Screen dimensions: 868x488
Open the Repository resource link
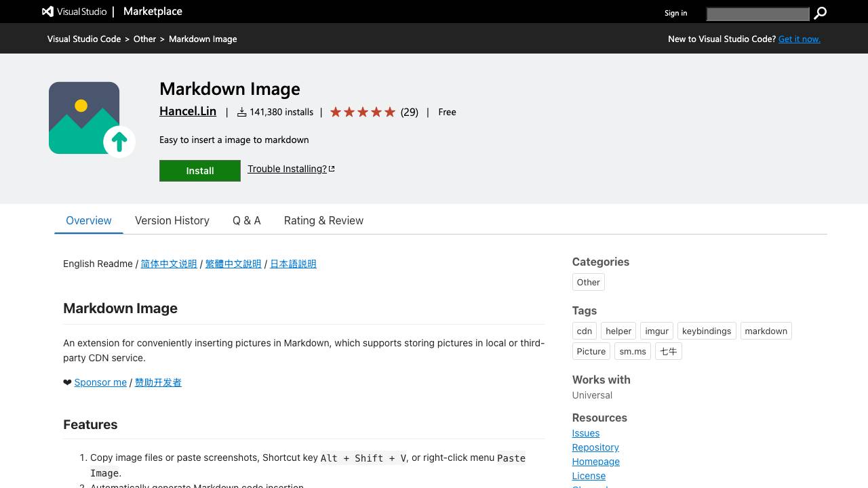[x=595, y=447]
